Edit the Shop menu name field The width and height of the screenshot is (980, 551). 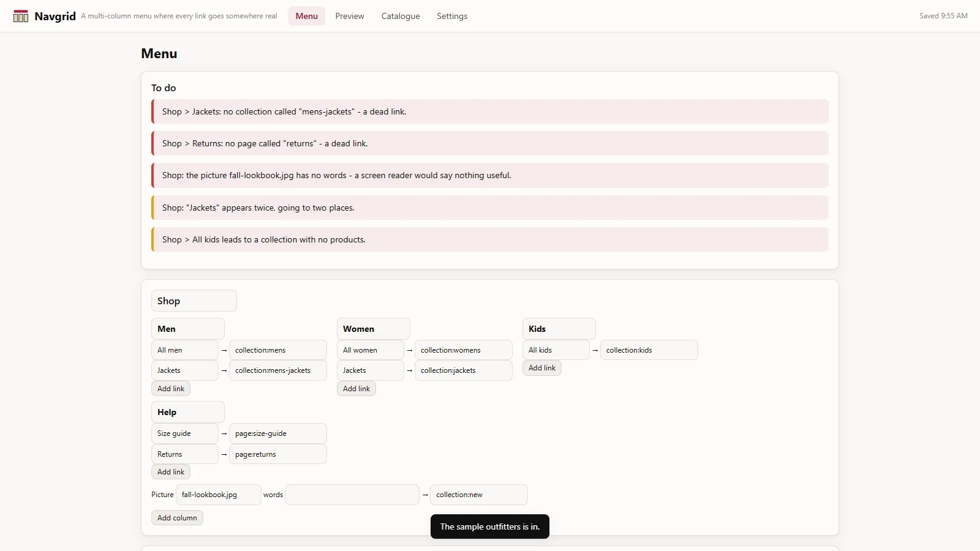[194, 301]
